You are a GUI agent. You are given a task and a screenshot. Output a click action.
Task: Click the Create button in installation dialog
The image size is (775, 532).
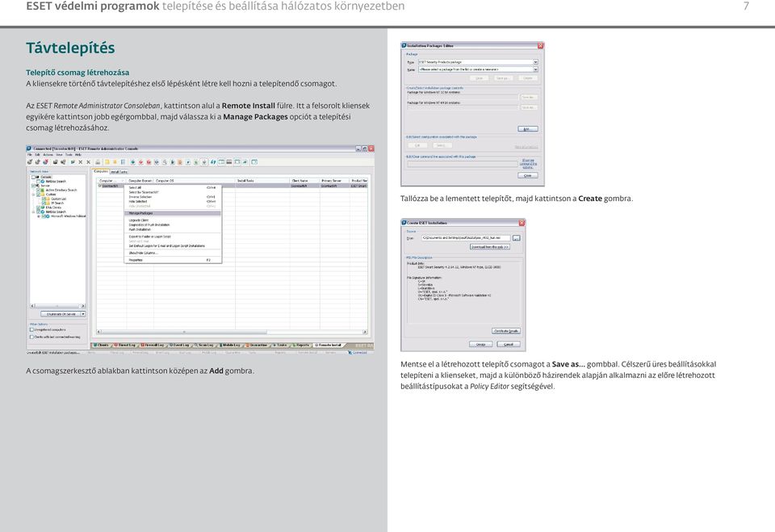(x=480, y=344)
